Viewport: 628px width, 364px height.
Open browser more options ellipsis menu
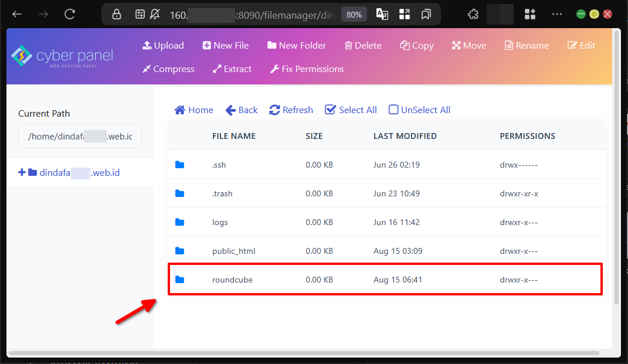point(557,15)
